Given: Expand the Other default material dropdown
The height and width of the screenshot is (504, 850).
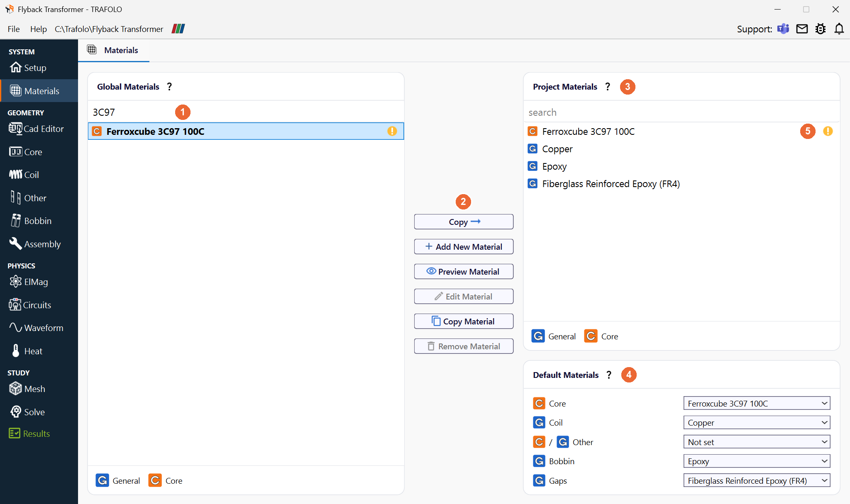Looking at the screenshot, I should click(x=757, y=442).
